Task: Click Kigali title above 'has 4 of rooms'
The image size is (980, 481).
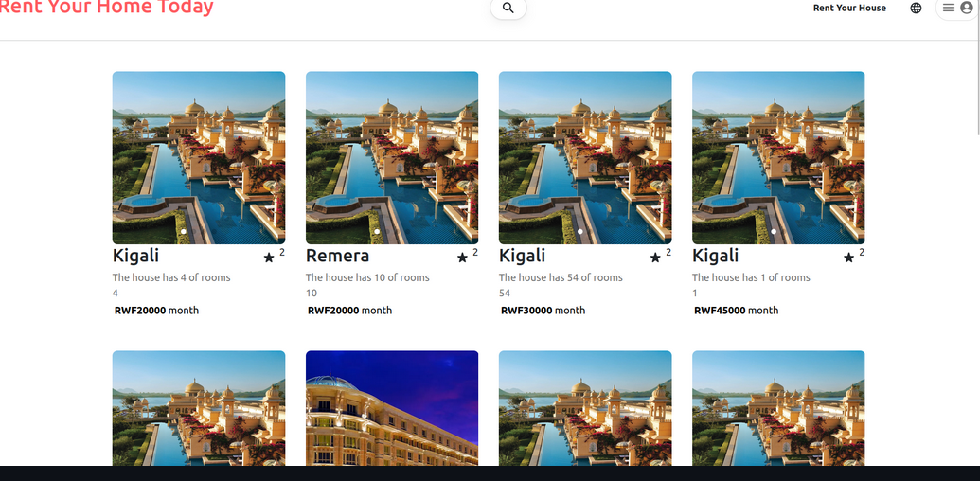Action: click(135, 256)
